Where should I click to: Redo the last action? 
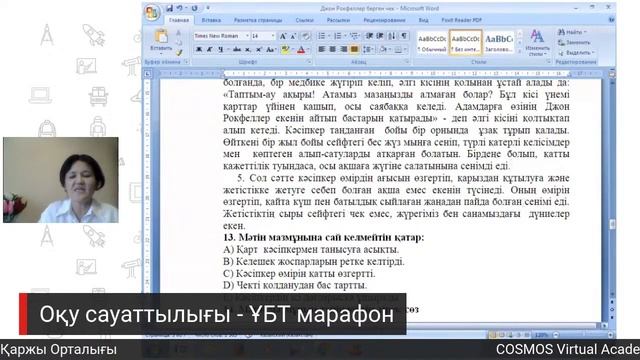tap(194, 8)
